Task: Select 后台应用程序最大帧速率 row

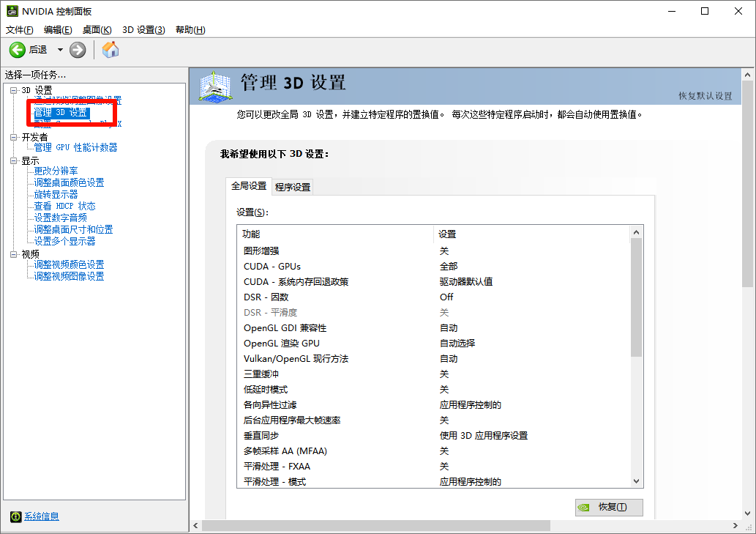Action: [433, 420]
